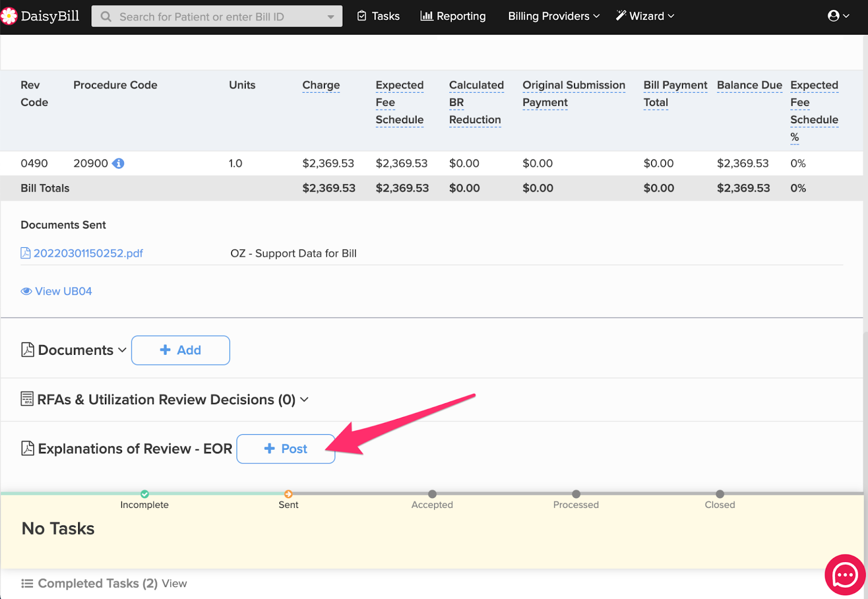Expand the Documents section chevron

pos(123,350)
